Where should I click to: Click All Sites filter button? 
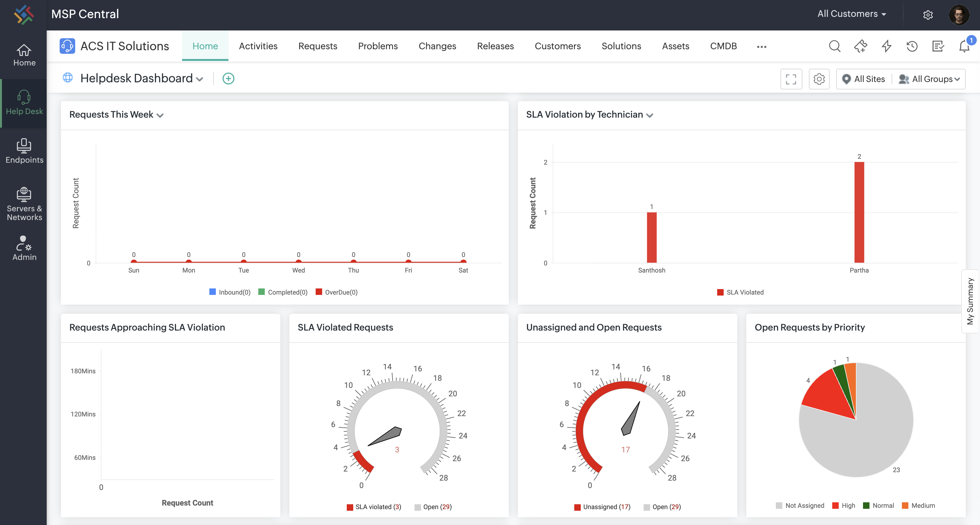(x=864, y=79)
